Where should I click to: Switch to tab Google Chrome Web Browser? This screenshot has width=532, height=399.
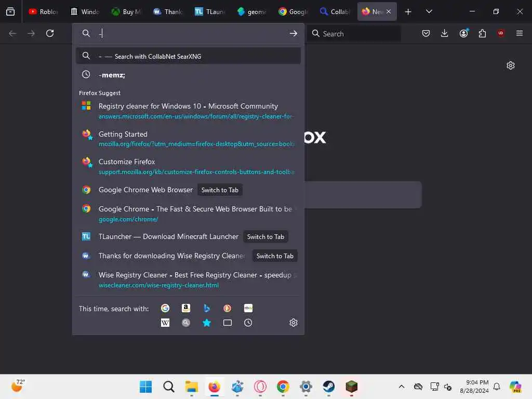point(188,190)
